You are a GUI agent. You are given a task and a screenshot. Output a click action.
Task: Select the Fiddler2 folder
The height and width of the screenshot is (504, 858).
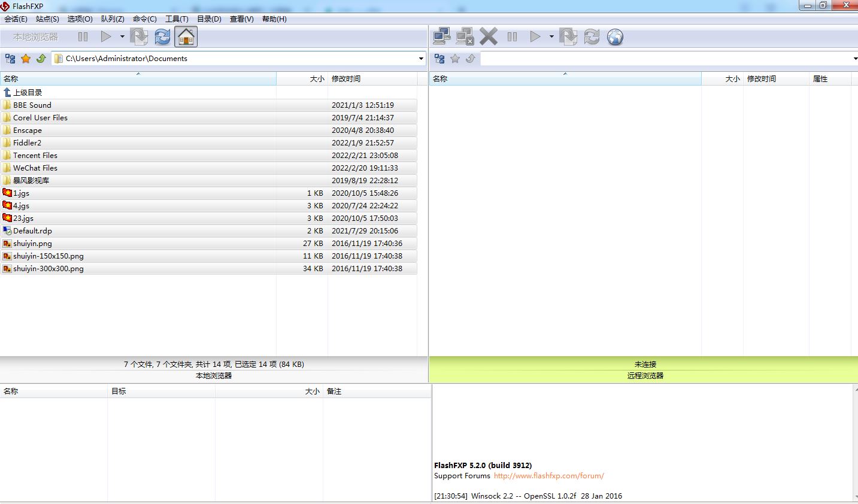point(208,143)
